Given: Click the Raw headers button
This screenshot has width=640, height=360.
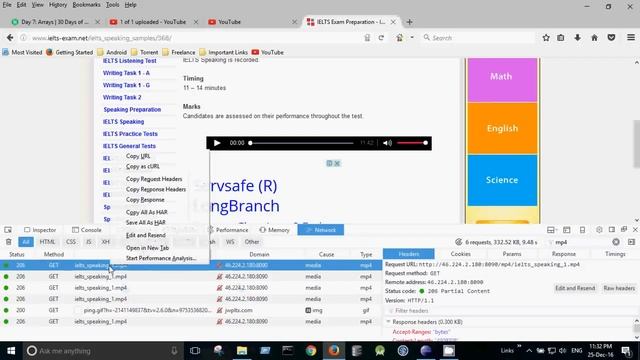Looking at the screenshot, I should pyautogui.click(x=619, y=288).
